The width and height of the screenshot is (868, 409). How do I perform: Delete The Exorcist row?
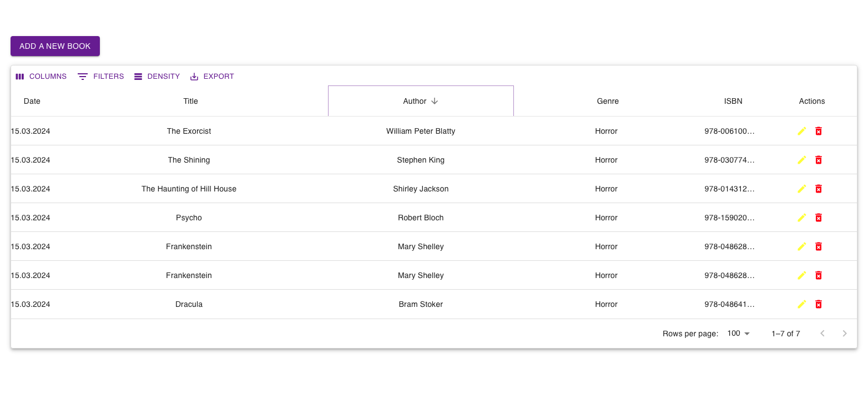818,131
